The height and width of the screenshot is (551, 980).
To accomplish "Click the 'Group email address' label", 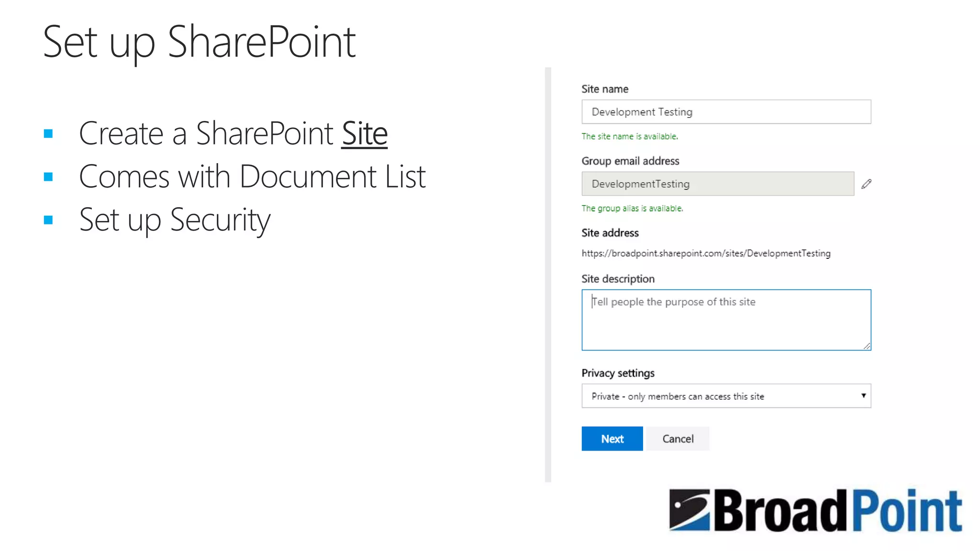I will point(630,161).
